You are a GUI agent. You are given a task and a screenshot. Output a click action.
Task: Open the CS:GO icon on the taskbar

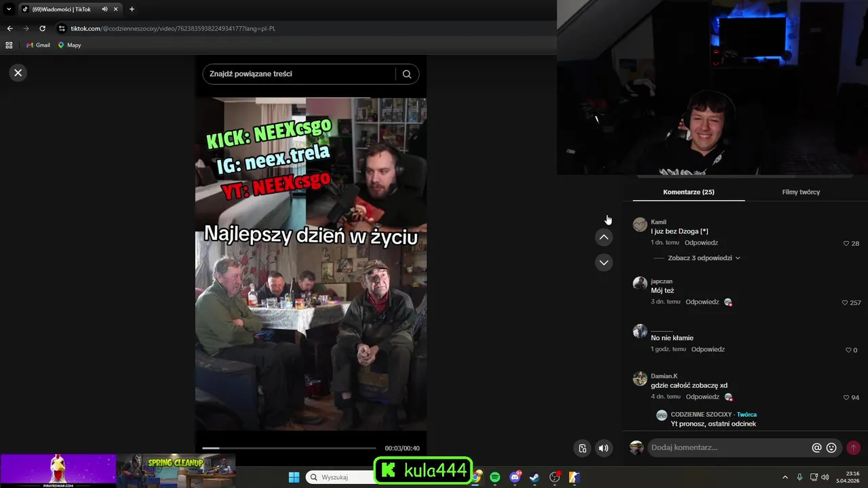pos(574,477)
